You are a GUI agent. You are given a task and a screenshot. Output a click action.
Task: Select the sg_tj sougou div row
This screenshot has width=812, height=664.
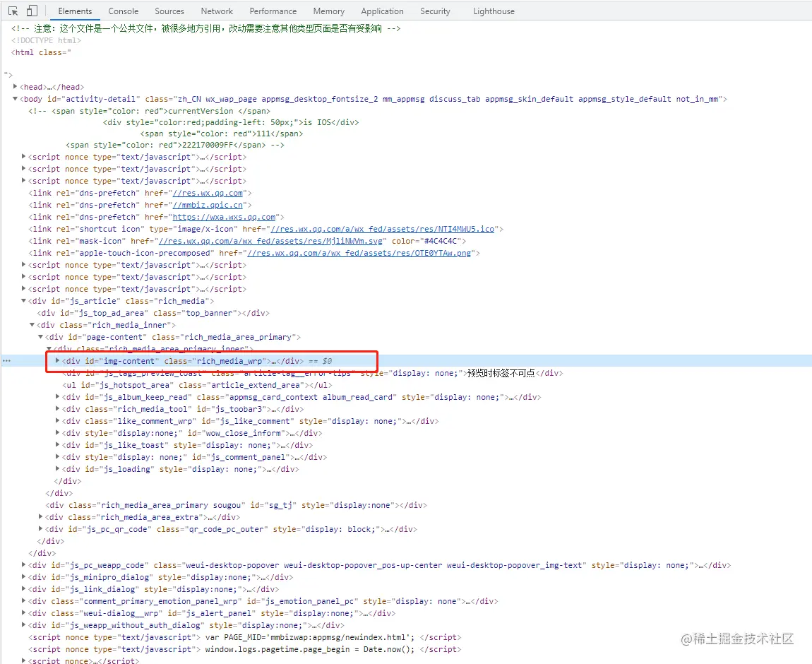[236, 505]
